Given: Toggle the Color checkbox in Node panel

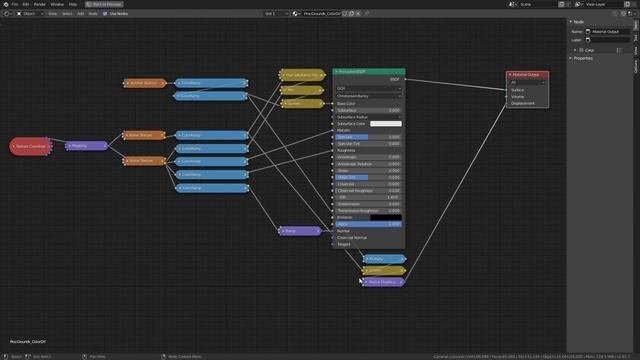Looking at the screenshot, I should (581, 50).
